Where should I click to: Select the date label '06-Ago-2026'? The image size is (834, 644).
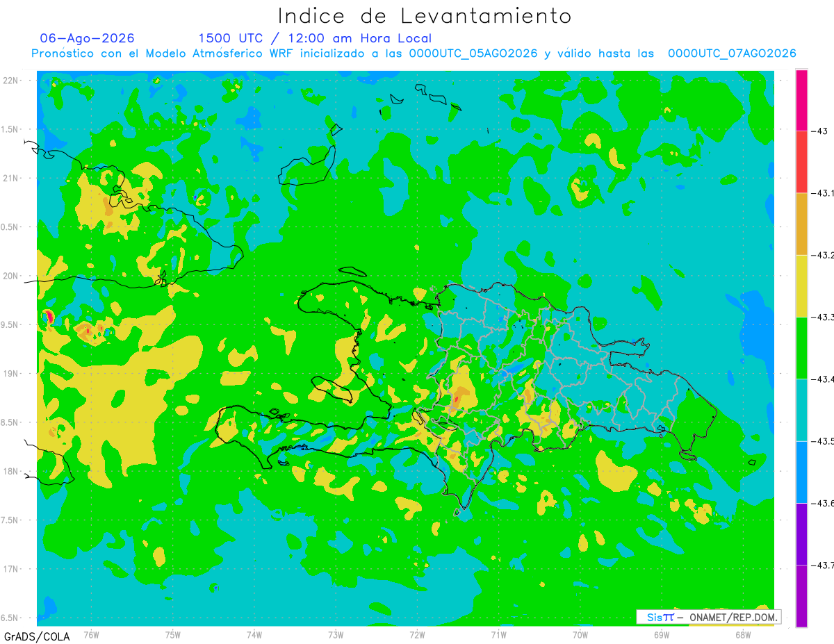click(x=88, y=38)
